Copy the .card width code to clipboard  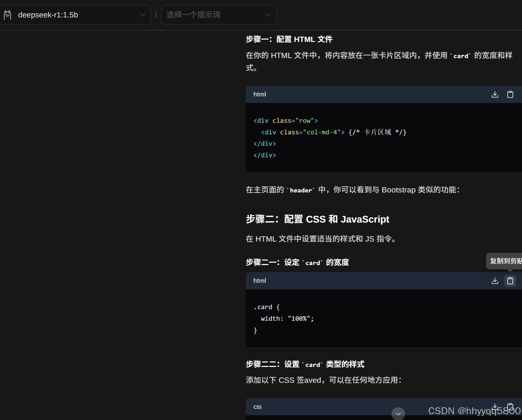pos(510,281)
